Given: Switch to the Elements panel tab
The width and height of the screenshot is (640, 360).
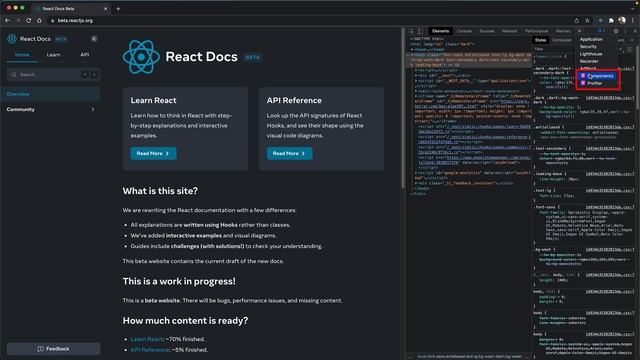Looking at the screenshot, I should [440, 31].
